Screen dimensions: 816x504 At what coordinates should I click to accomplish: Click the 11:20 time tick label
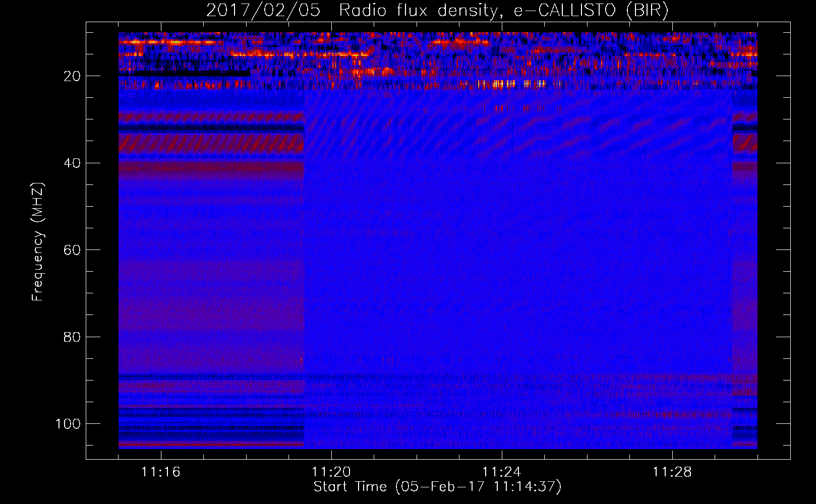331,472
